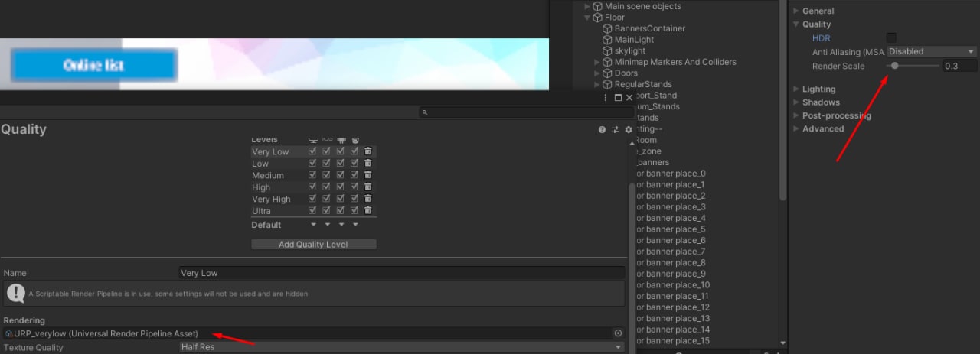Click the Standalone monitor platform header icon
The width and height of the screenshot is (980, 354).
tap(312, 140)
